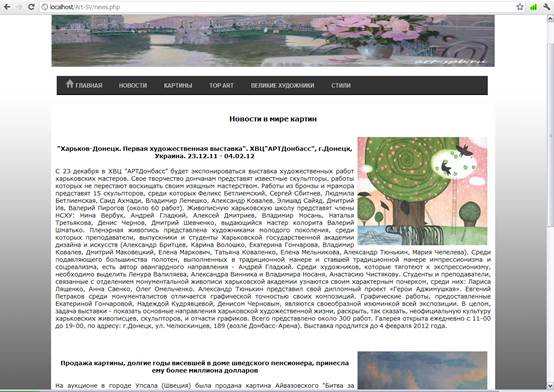Image resolution: width=554 pixels, height=392 pixels.
Task: Select the СТИЛИ menu item
Action: (341, 86)
